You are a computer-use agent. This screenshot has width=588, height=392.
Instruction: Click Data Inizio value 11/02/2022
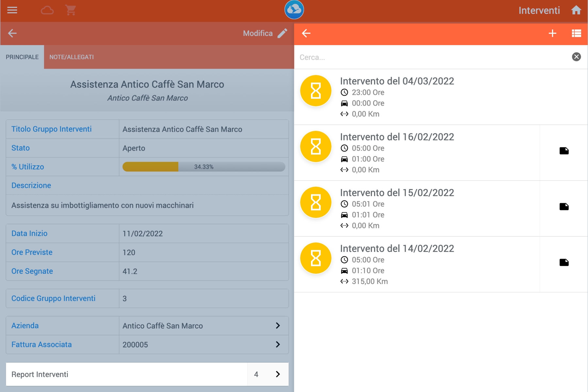tap(142, 234)
